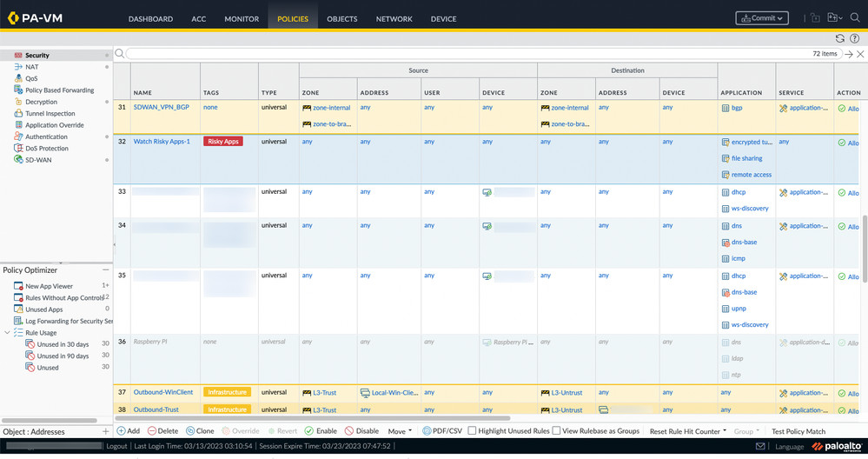The height and width of the screenshot is (459, 868).
Task: Collapse the Rule Usage tree node
Action: tap(8, 333)
